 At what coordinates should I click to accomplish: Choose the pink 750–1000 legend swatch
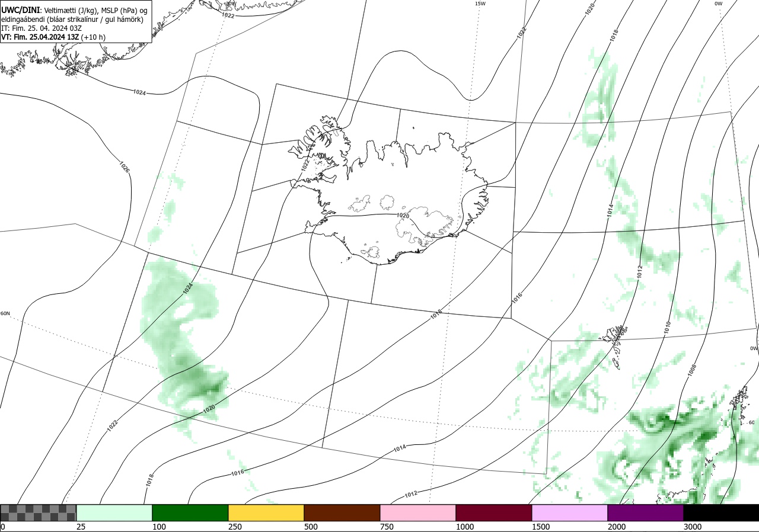(x=418, y=512)
